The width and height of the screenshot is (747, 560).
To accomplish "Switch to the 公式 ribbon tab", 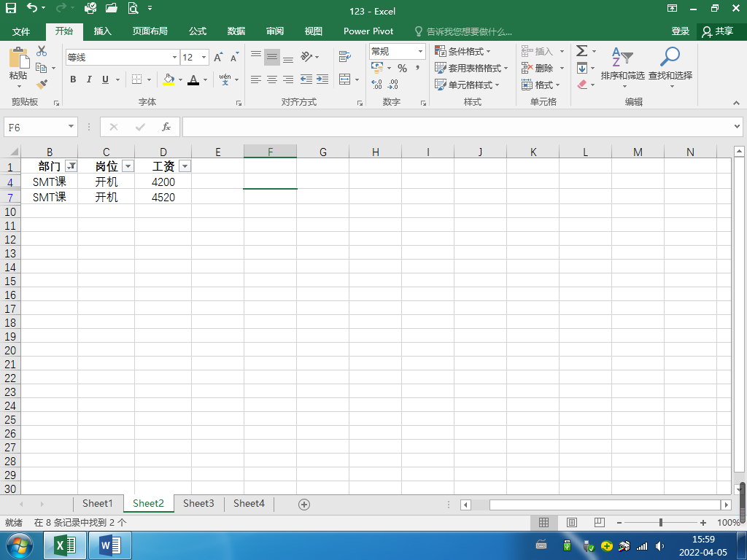I will (x=197, y=31).
